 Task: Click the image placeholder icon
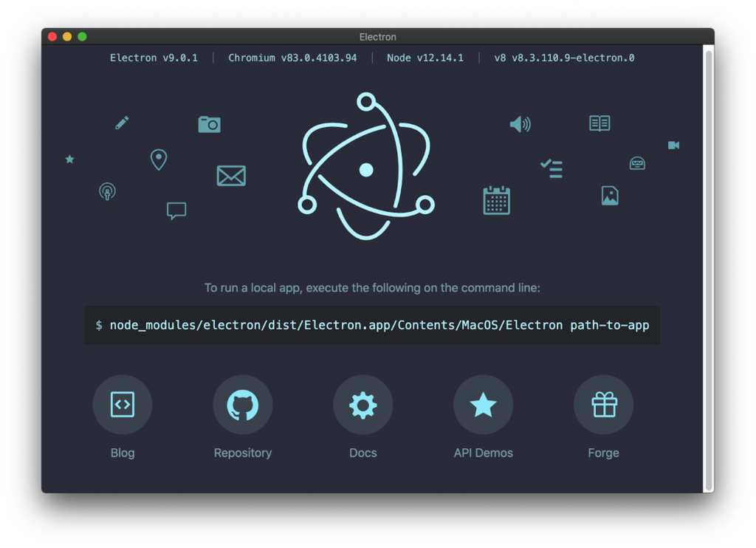(609, 195)
